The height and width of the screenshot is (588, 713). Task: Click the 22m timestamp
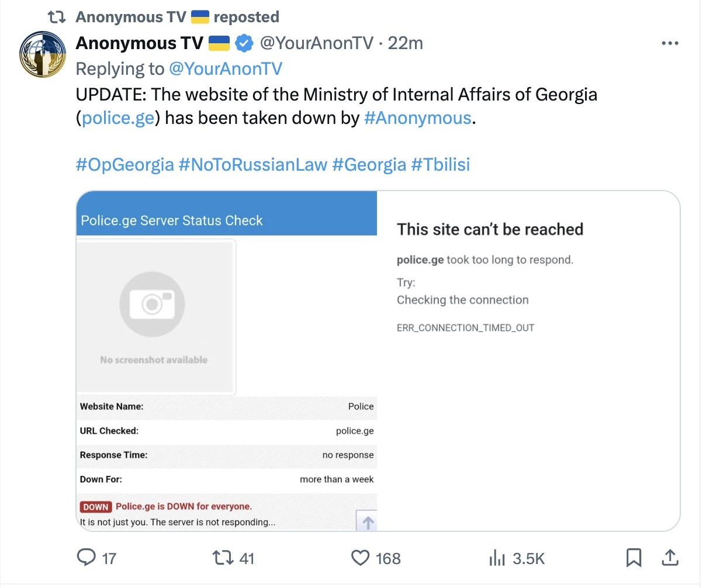[406, 43]
